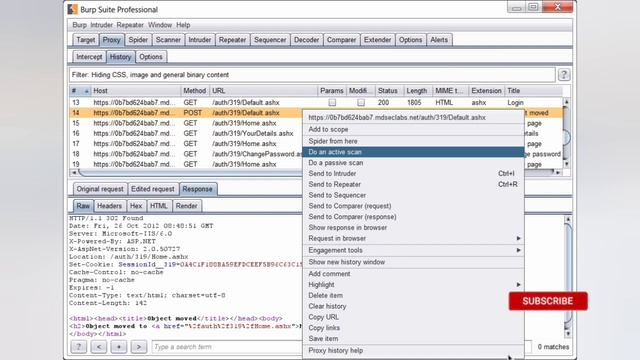Switch to the Comparer tab
Screen dimensions: 640x360
341,40
